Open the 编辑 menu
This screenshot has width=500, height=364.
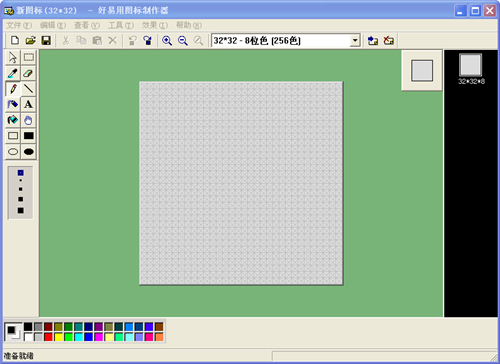click(x=53, y=25)
